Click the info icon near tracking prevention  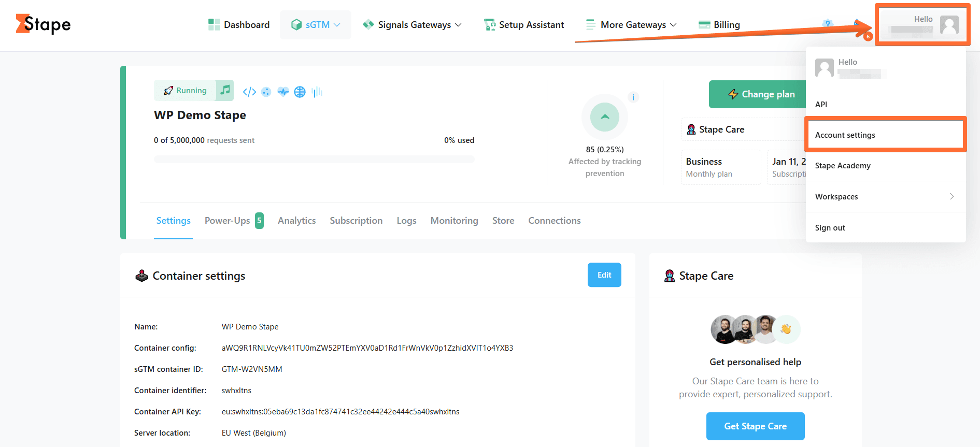click(x=633, y=97)
